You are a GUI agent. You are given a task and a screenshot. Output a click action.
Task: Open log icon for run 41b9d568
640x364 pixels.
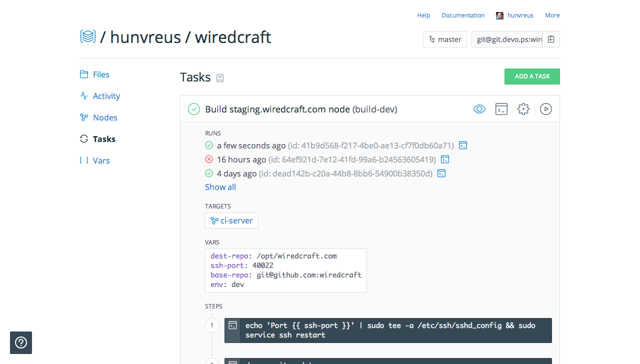tap(463, 145)
